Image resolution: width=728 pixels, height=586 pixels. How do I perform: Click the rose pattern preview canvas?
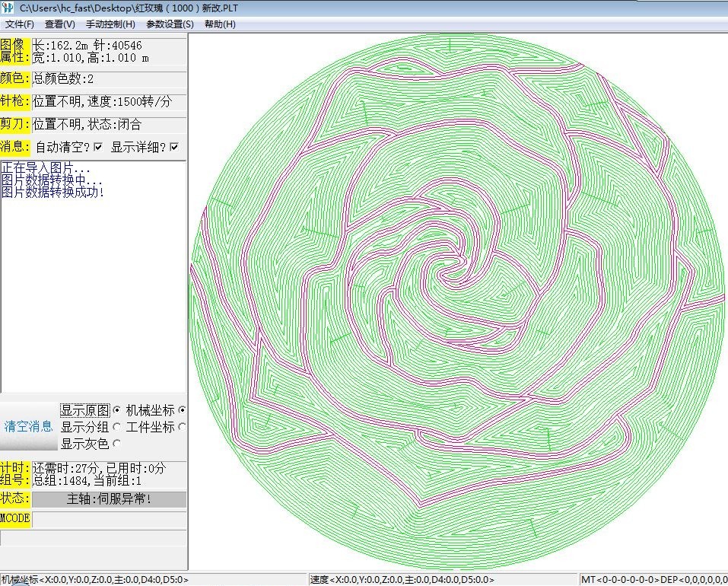458,301
